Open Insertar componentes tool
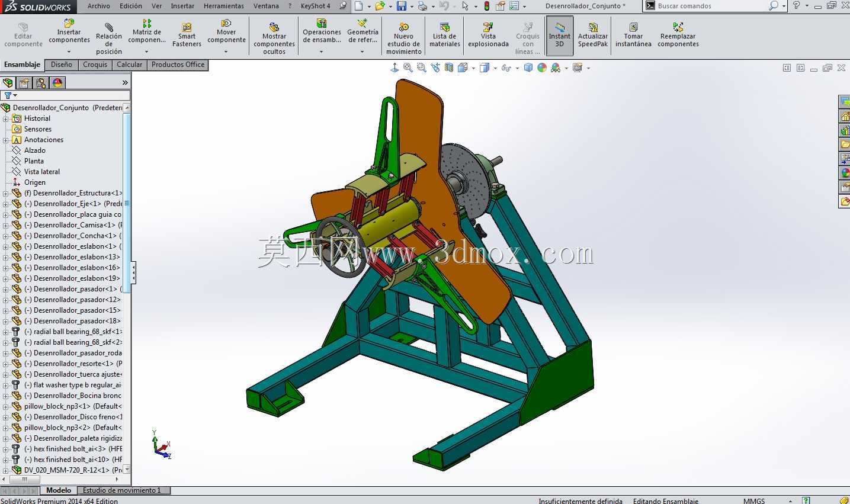 pyautogui.click(x=69, y=33)
